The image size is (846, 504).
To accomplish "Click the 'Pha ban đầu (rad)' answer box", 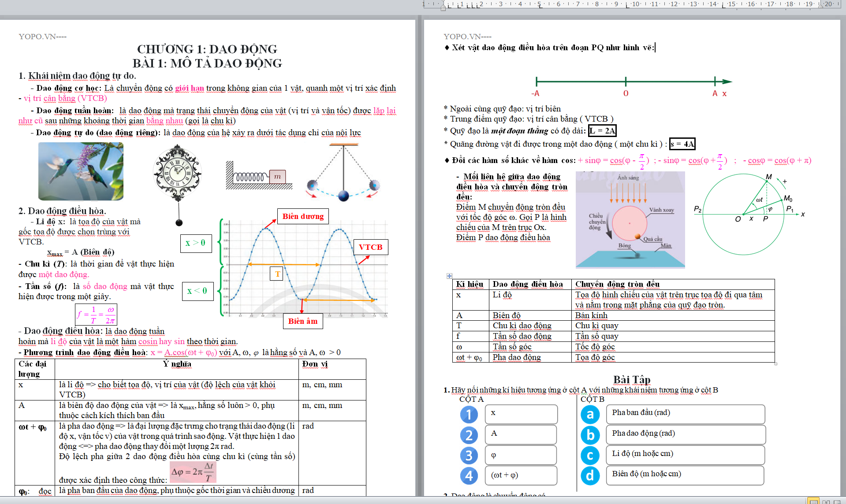I will click(x=686, y=415).
